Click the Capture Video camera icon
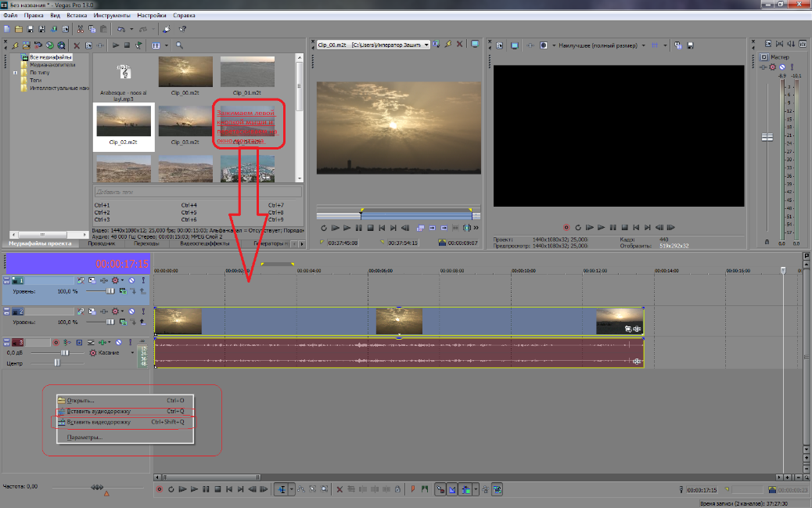Viewport: 812px width, 508px height. (x=38, y=45)
